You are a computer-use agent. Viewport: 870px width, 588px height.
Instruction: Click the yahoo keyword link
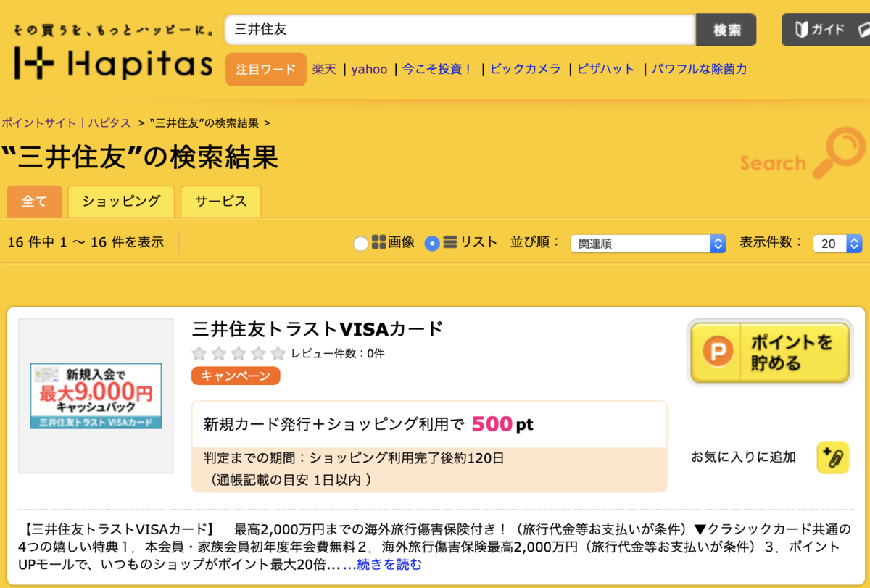370,70
